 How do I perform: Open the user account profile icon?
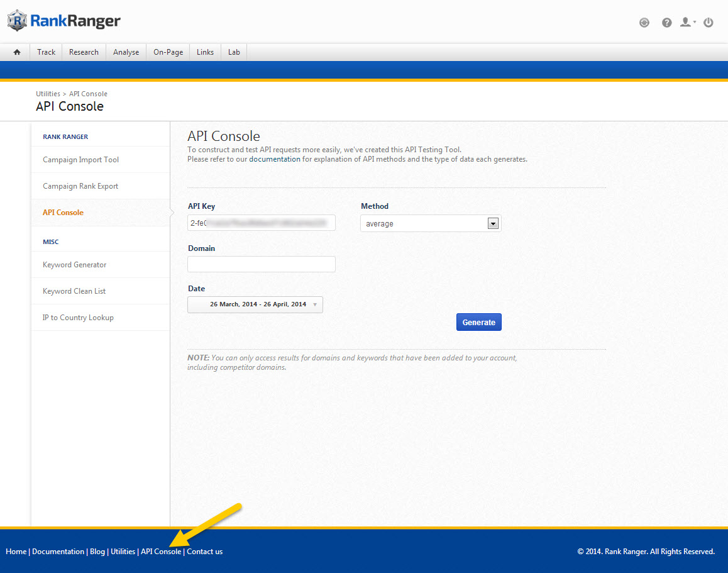[x=685, y=22]
